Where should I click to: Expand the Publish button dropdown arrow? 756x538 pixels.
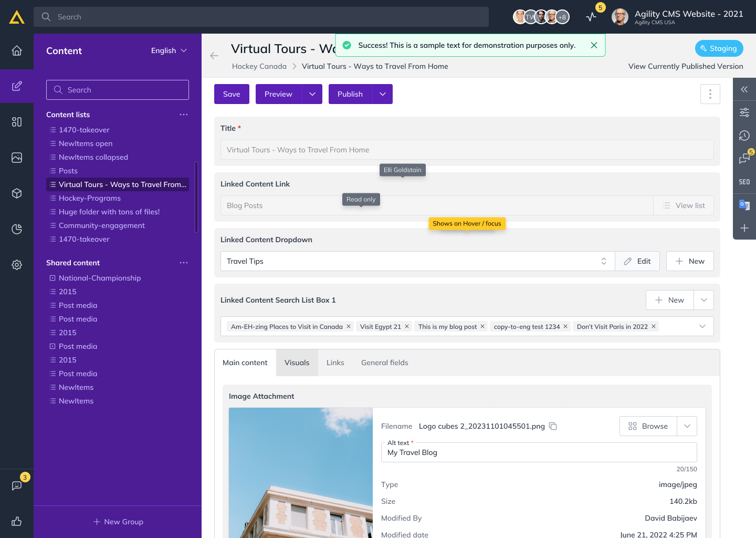pos(383,94)
